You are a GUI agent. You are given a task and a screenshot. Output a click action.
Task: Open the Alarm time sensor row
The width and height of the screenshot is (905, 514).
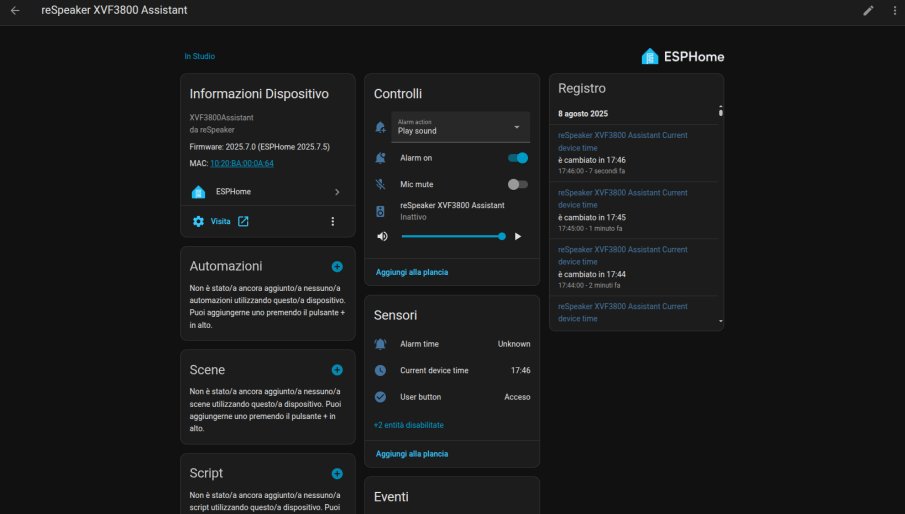coord(452,344)
